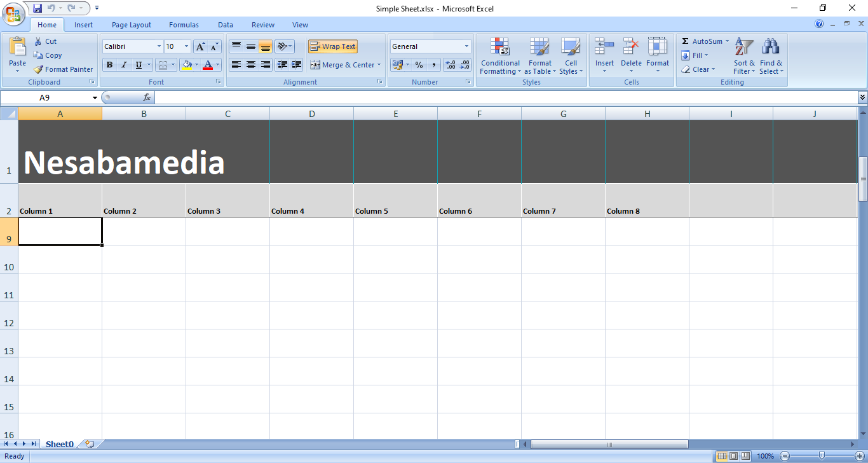Click the Conditional Formatting icon
Screen dimensions: 868x463
coord(500,47)
